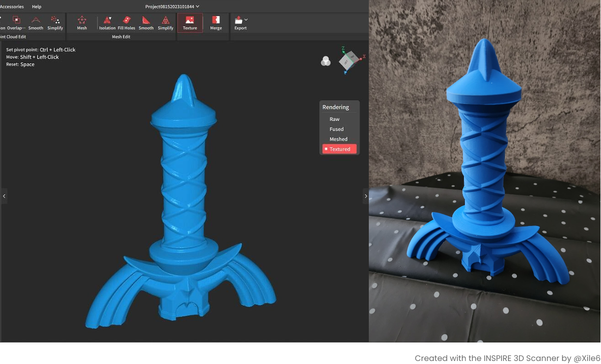
Task: Switch rendering mode to Raw
Action: [334, 119]
